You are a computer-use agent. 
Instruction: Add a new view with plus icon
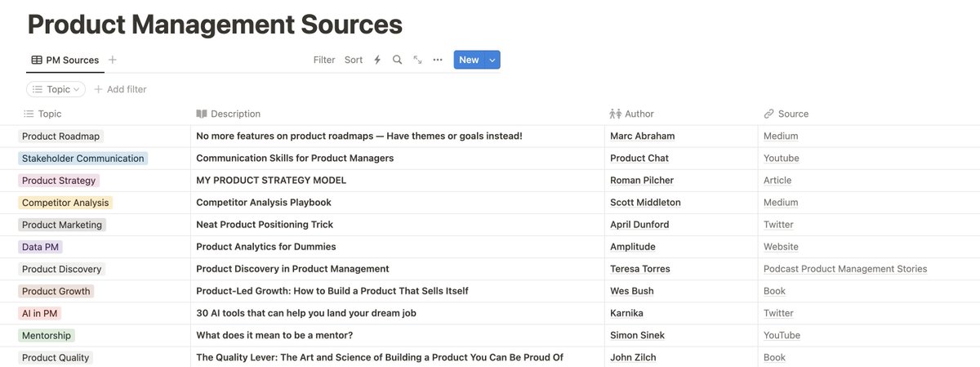point(113,60)
